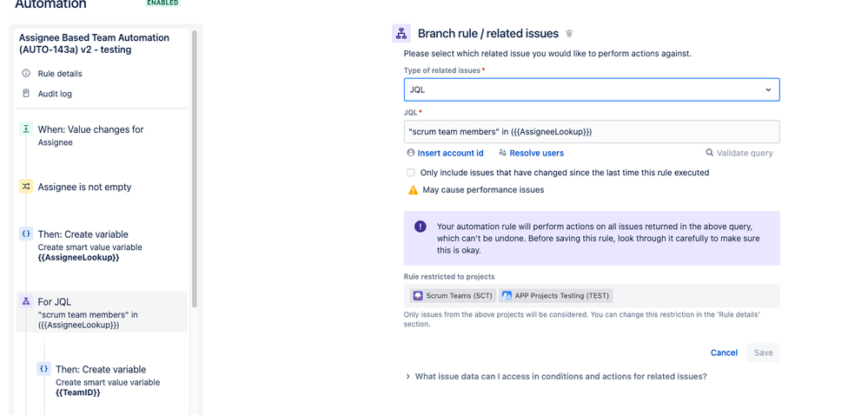The image size is (868, 415).
Task: Click the curly-brace icon for AssigneeLookup variable
Action: click(26, 234)
